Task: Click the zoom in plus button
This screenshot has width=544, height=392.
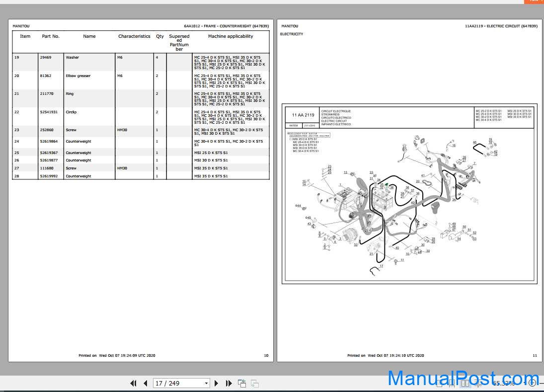Action: [x=532, y=384]
